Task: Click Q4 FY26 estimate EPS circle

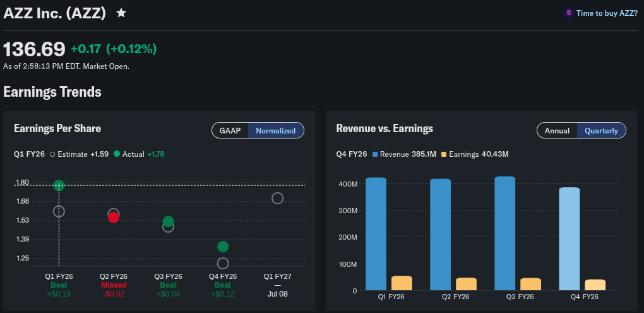Action: click(x=223, y=263)
